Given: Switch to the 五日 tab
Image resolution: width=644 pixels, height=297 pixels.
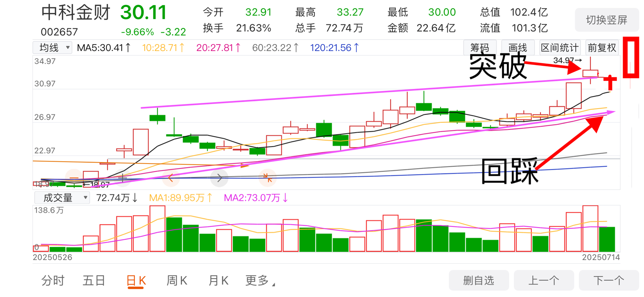Looking at the screenshot, I should pyautogui.click(x=94, y=280).
